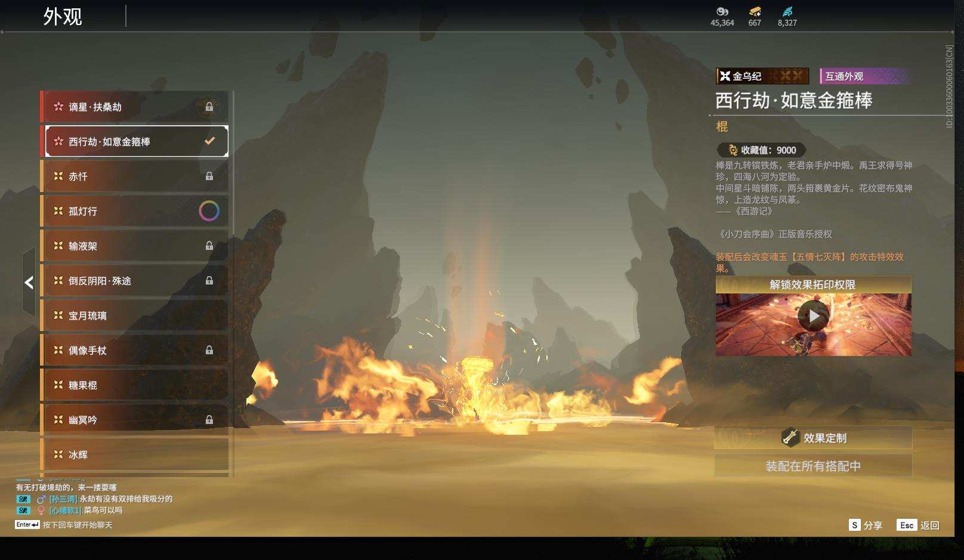Select the 宝月琉璃 skin
Viewport: 964px width, 560px height.
(135, 315)
